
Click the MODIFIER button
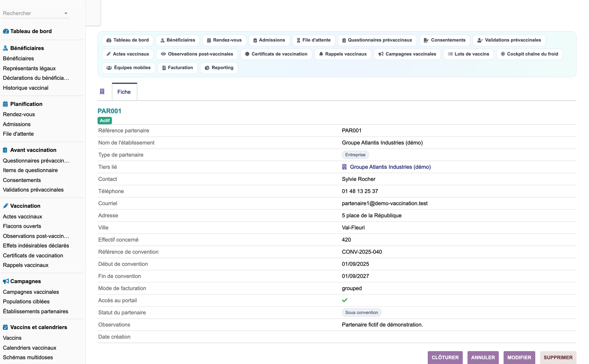point(519,357)
